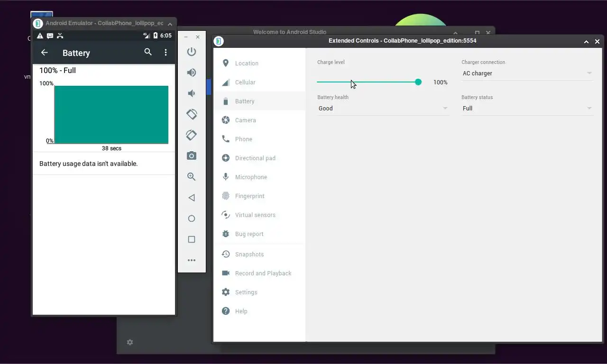The image size is (607, 364).
Task: Open the Directional pad section
Action: tap(259, 158)
